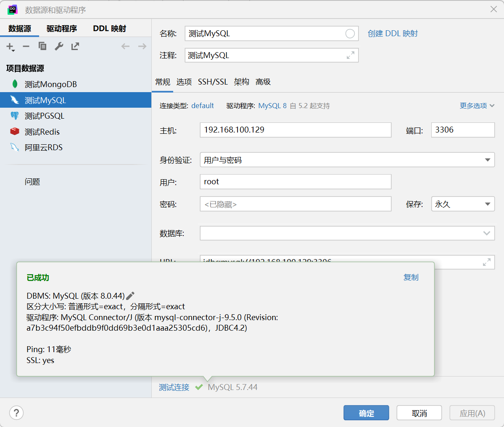The width and height of the screenshot is (504, 427).
Task: Remove data source with minus icon
Action: (x=26, y=46)
